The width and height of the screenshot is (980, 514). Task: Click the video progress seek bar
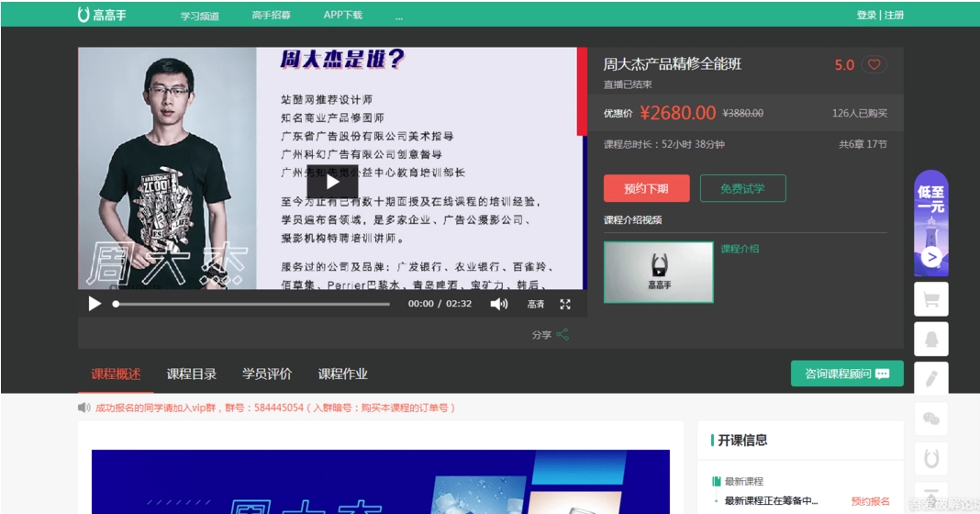(x=257, y=304)
